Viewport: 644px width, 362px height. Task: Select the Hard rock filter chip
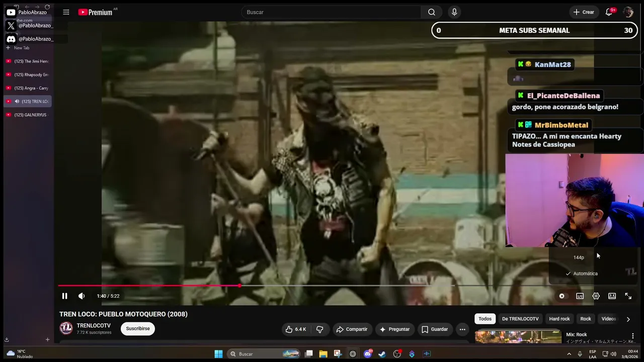pyautogui.click(x=559, y=319)
